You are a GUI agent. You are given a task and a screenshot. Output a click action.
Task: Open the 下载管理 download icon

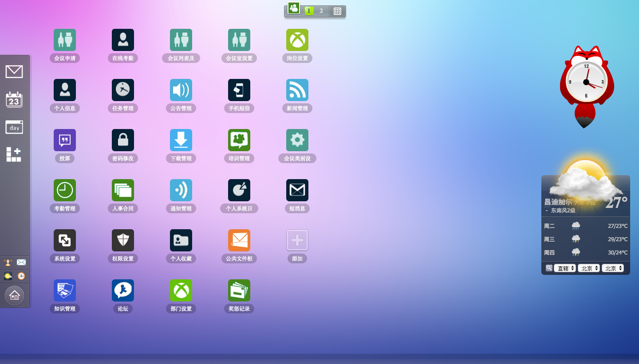[181, 140]
